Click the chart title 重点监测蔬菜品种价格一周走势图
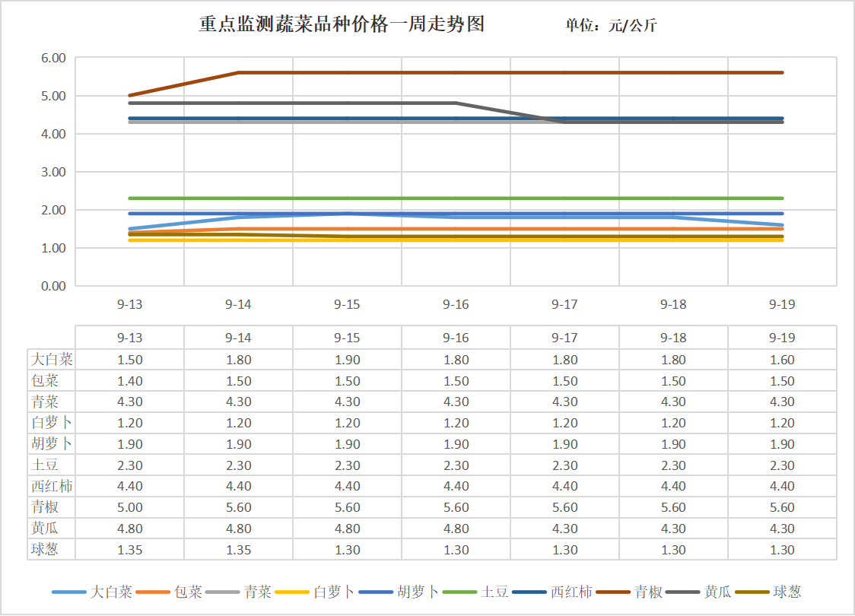The width and height of the screenshot is (855, 616). [342, 25]
